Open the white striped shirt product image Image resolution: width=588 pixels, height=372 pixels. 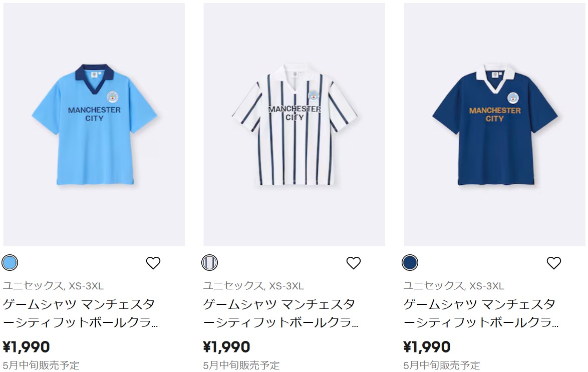tap(295, 125)
